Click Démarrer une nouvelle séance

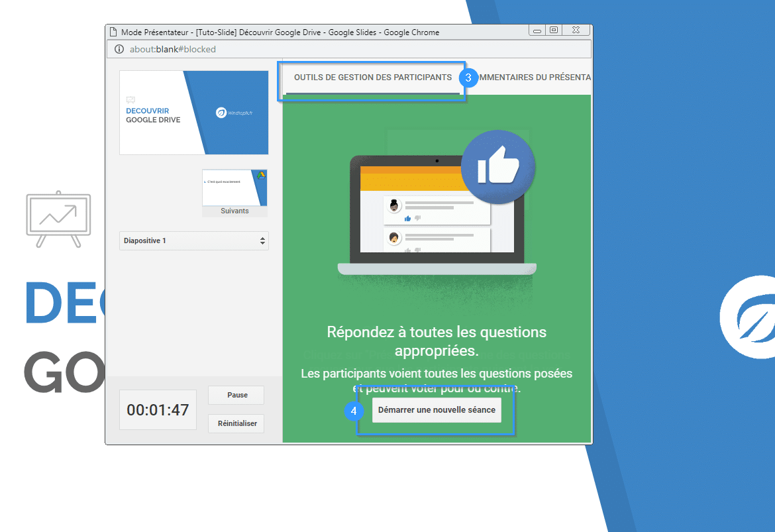click(x=437, y=410)
